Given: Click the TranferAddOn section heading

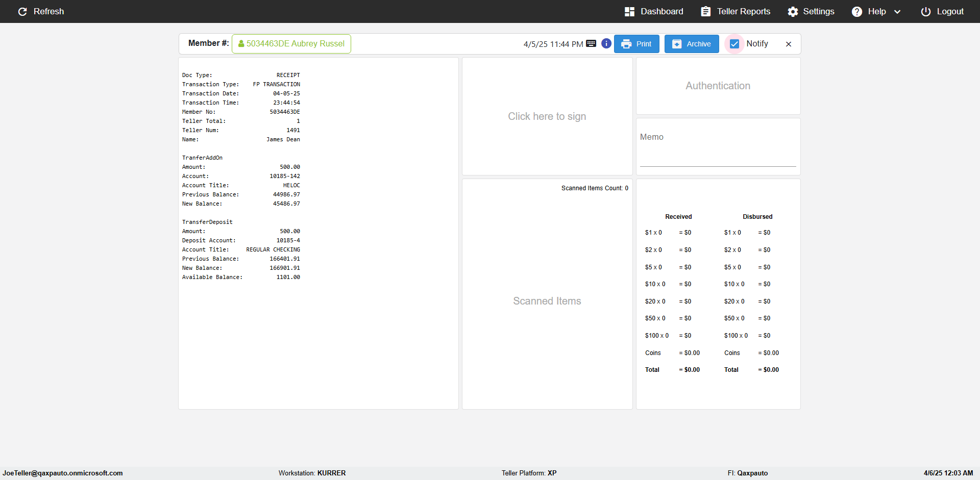Looking at the screenshot, I should [x=202, y=158].
